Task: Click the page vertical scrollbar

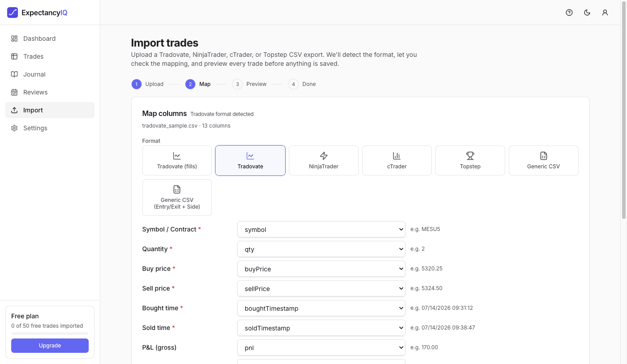Action: [x=624, y=111]
